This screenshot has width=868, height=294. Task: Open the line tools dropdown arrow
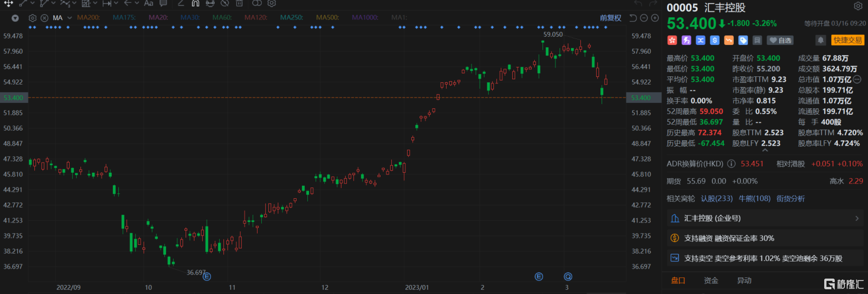(x=32, y=4)
